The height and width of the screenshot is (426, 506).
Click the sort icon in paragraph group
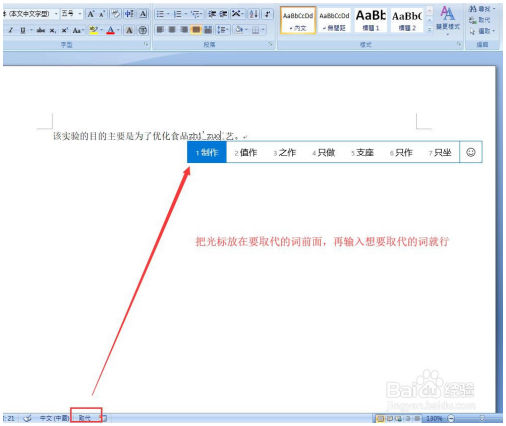[x=254, y=14]
